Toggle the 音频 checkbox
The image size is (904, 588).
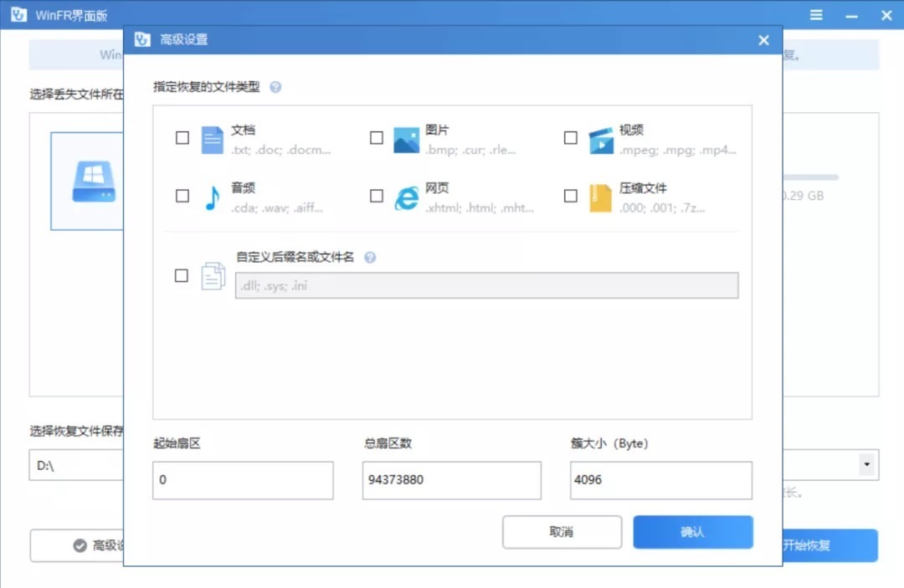pos(182,196)
